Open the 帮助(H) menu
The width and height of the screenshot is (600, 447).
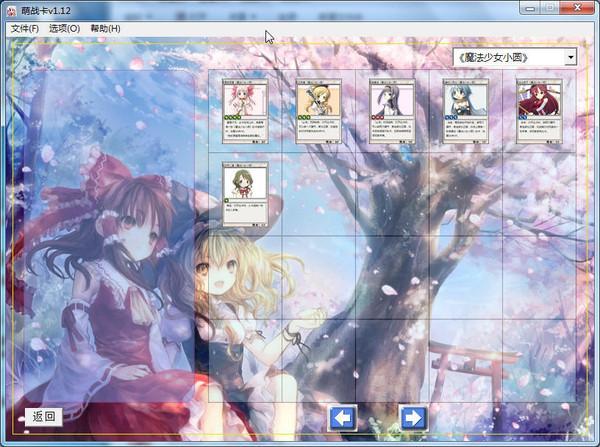(105, 29)
